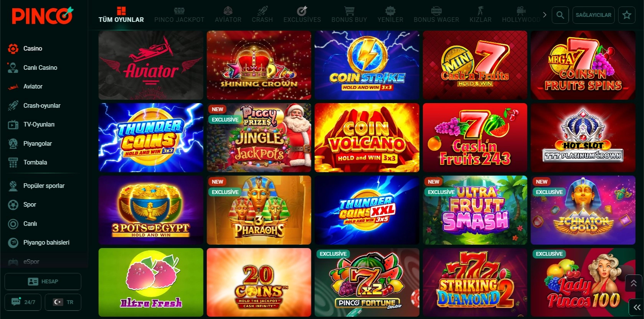Click the Pinco logo
The height and width of the screenshot is (319, 644).
tap(42, 16)
